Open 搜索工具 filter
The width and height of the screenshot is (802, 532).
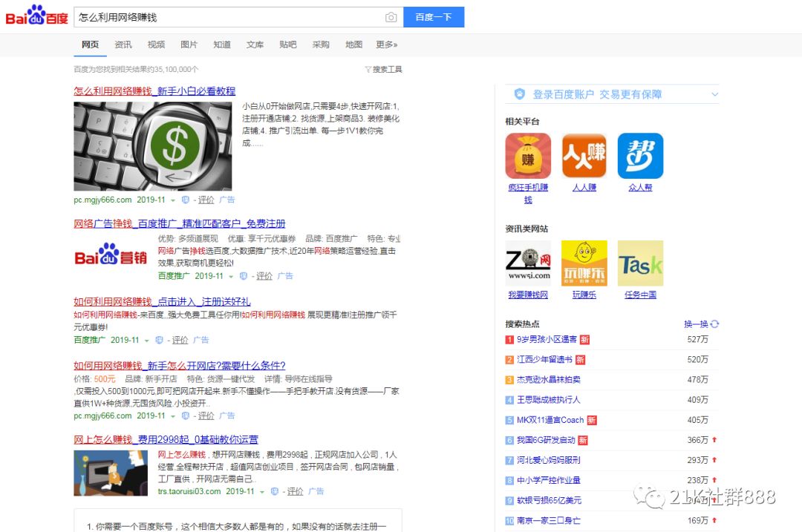tap(384, 70)
